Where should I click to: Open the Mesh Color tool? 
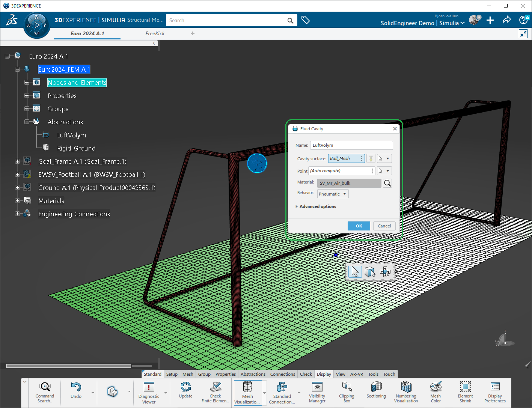tap(436, 391)
